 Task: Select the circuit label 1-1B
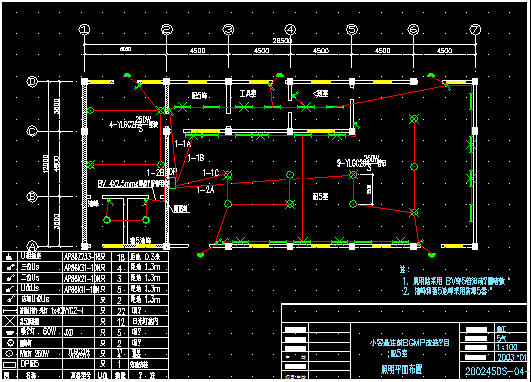[196, 158]
